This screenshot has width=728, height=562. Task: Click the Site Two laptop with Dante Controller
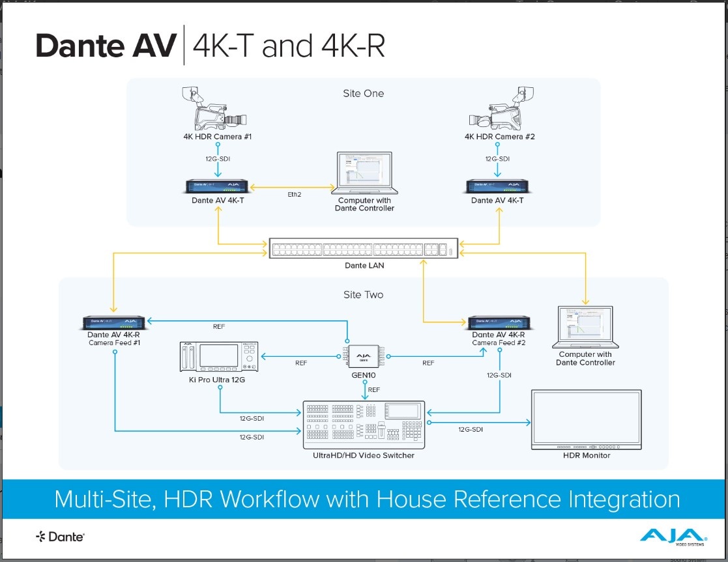pos(585,327)
